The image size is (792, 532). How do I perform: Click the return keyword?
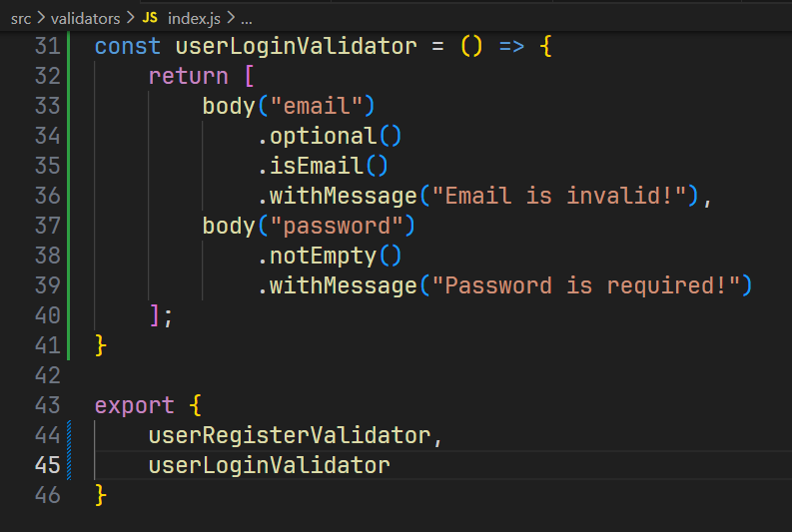(x=188, y=77)
